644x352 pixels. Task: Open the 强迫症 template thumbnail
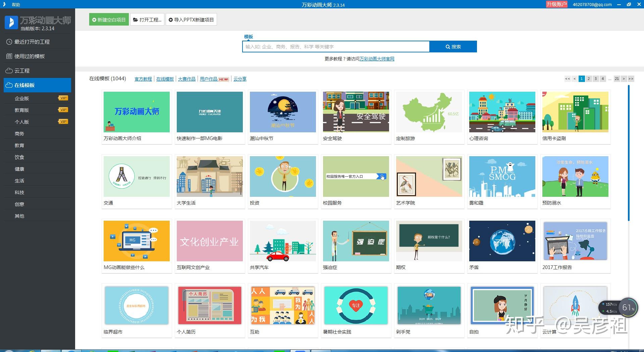click(356, 241)
